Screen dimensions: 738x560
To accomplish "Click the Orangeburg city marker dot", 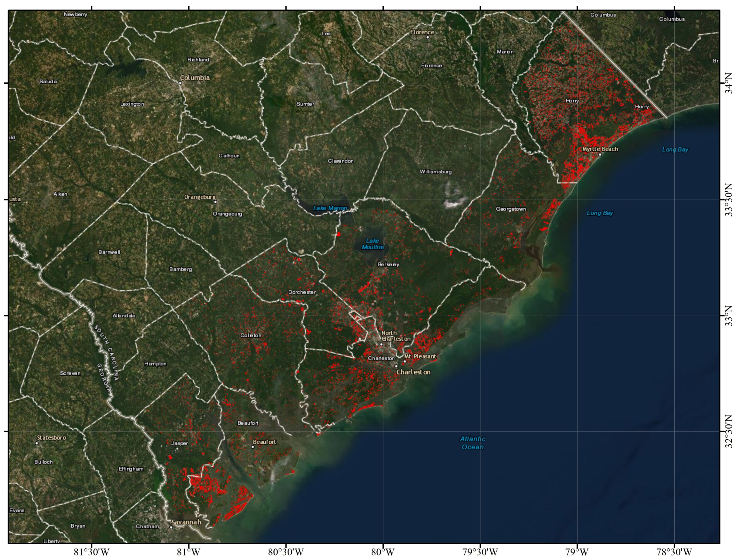I will pyautogui.click(x=215, y=202).
